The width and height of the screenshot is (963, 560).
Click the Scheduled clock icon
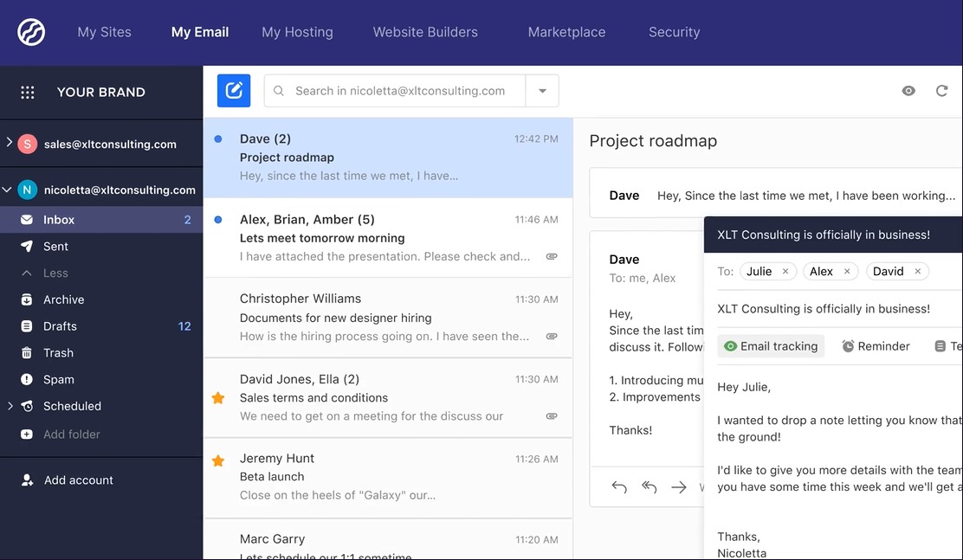[26, 406]
